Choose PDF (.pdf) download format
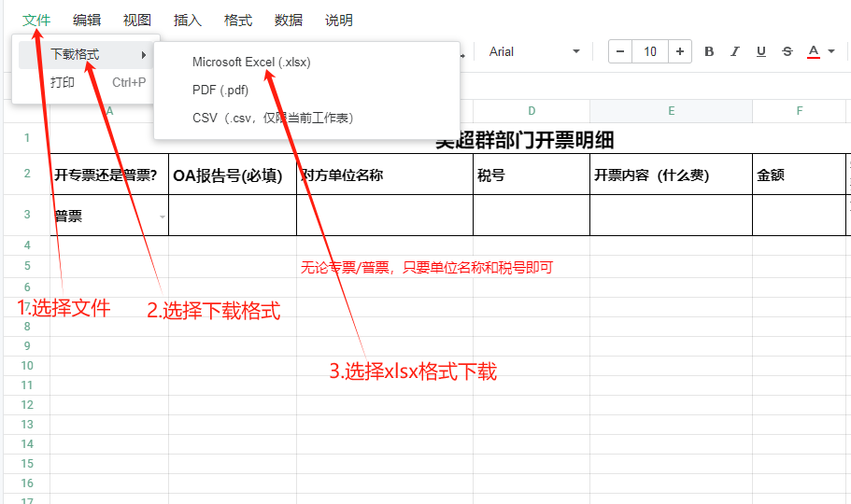 tap(220, 91)
